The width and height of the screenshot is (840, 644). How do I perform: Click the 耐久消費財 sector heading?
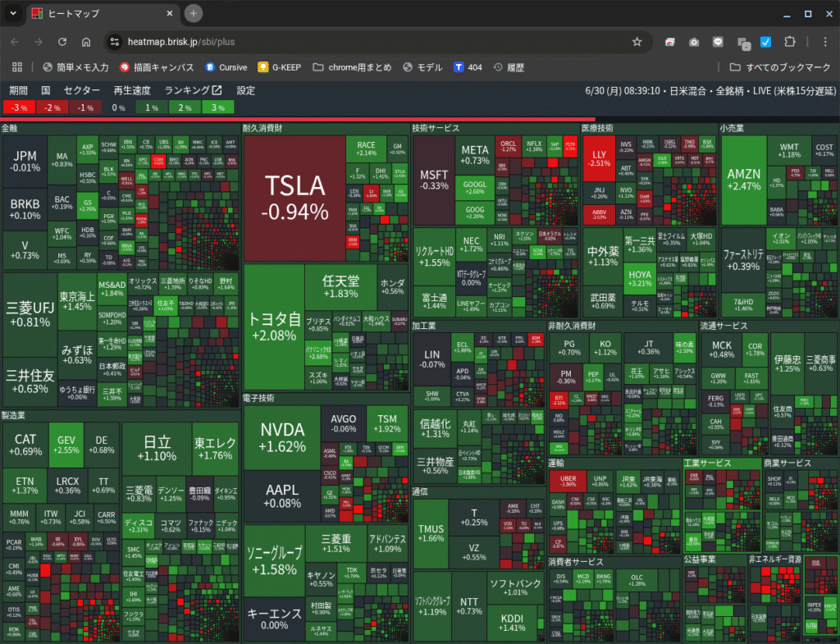pyautogui.click(x=262, y=128)
